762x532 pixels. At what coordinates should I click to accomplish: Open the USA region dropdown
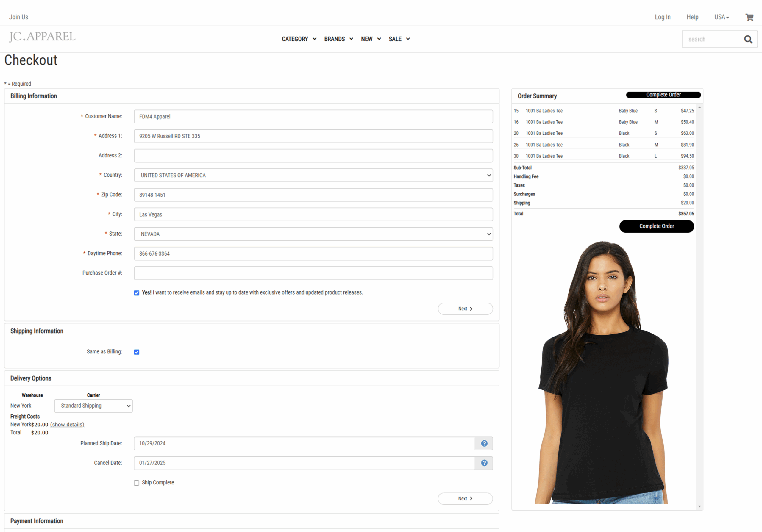pos(722,17)
